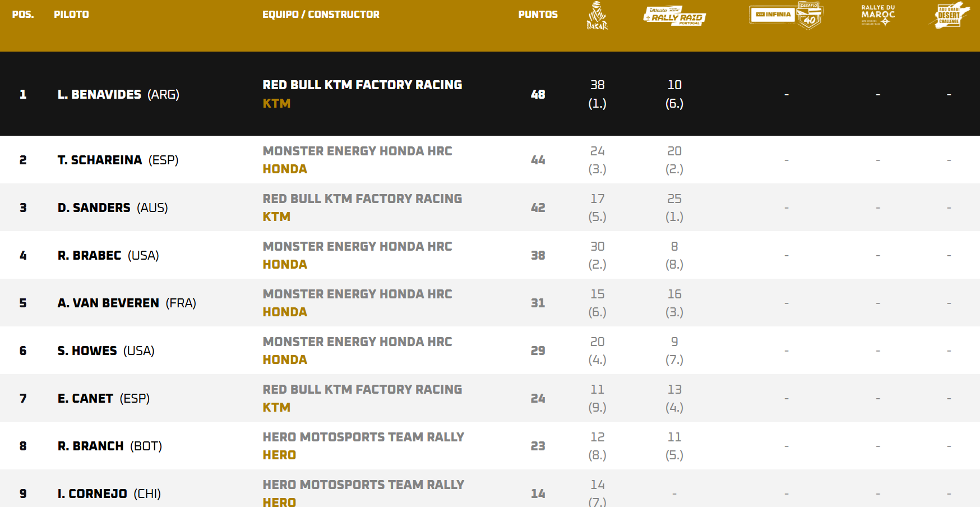The height and width of the screenshot is (507, 980).
Task: Click the 48 points total for Benavides
Action: (538, 94)
